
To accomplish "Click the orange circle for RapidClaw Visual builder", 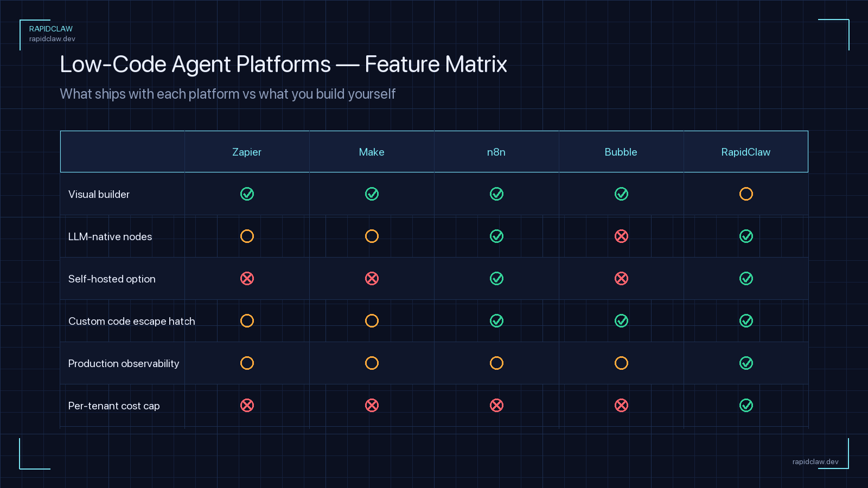I will click(x=746, y=194).
